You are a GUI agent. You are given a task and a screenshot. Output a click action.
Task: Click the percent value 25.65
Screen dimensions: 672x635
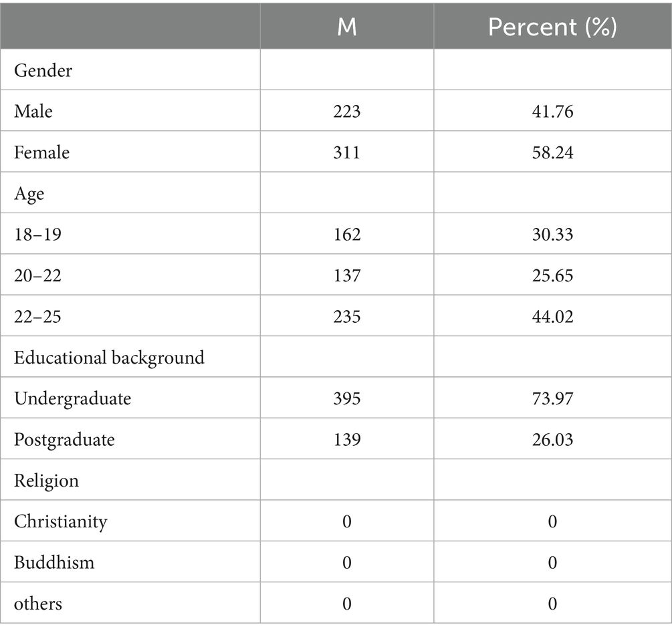(552, 275)
